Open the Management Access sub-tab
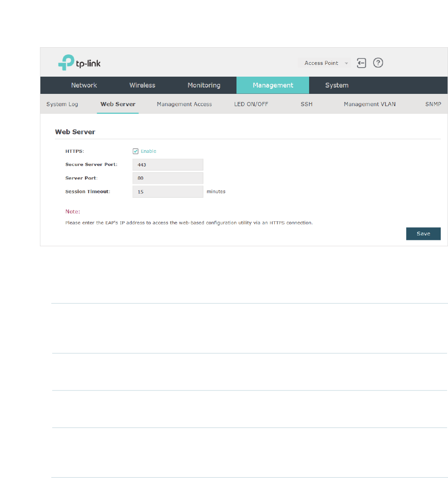Screen dimensions: 448x478 (x=184, y=104)
